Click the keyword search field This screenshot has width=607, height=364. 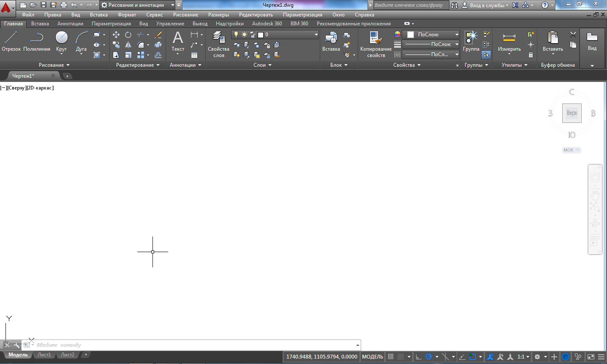412,5
